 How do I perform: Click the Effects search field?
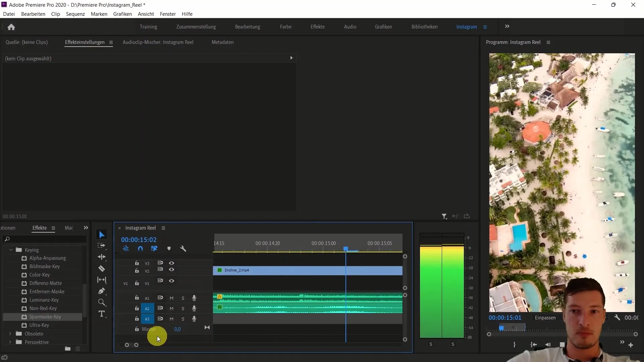click(45, 239)
